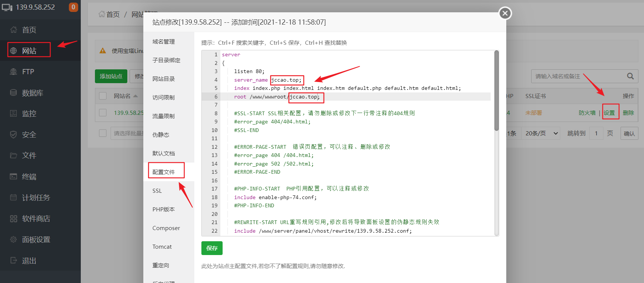Viewport: 644px width, 283px height.
Task: Check the box for site 139.9.58.252
Action: click(103, 113)
